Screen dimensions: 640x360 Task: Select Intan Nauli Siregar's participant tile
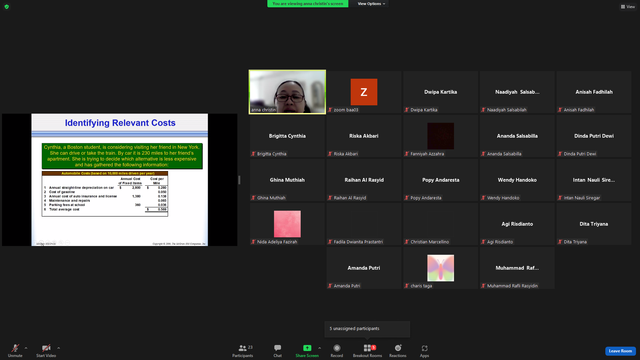click(594, 180)
